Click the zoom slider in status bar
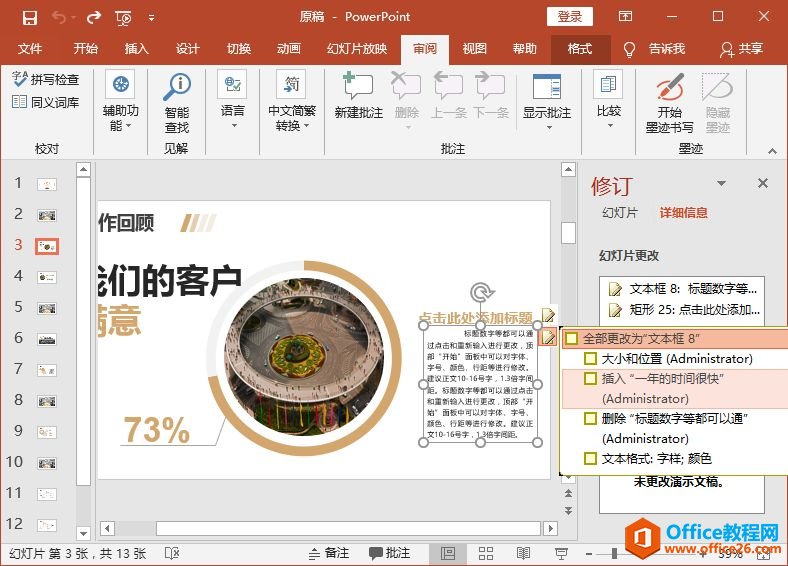The image size is (788, 566). [614, 553]
